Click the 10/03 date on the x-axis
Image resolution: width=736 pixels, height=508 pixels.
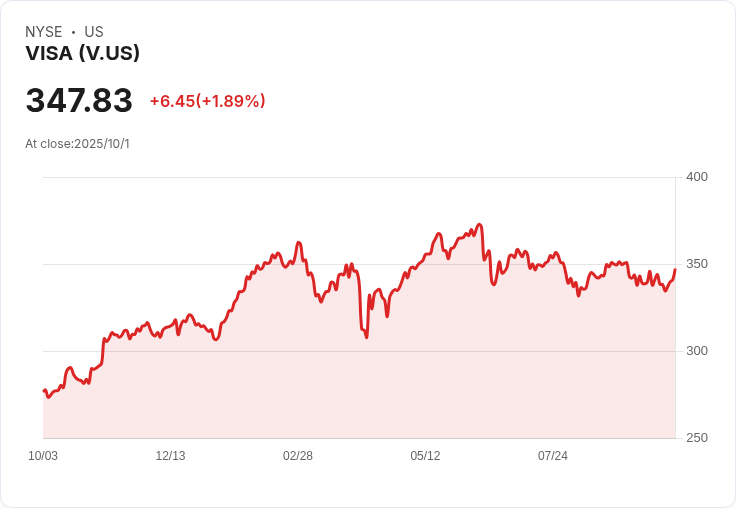[43, 456]
